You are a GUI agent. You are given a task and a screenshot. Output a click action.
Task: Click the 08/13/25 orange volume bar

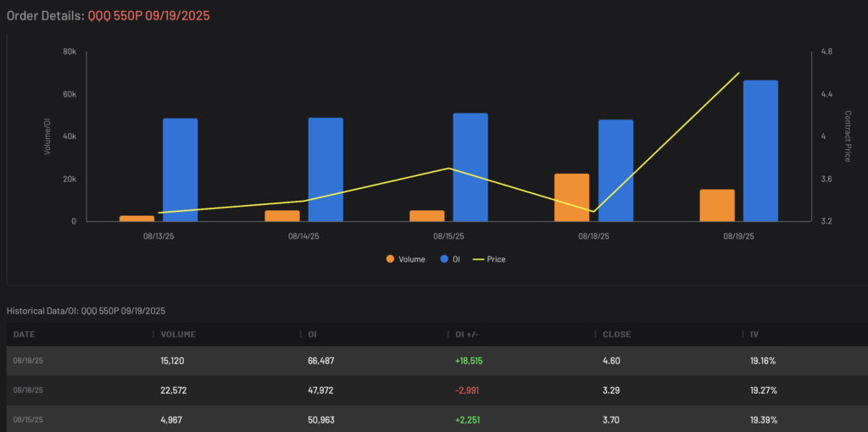point(136,219)
